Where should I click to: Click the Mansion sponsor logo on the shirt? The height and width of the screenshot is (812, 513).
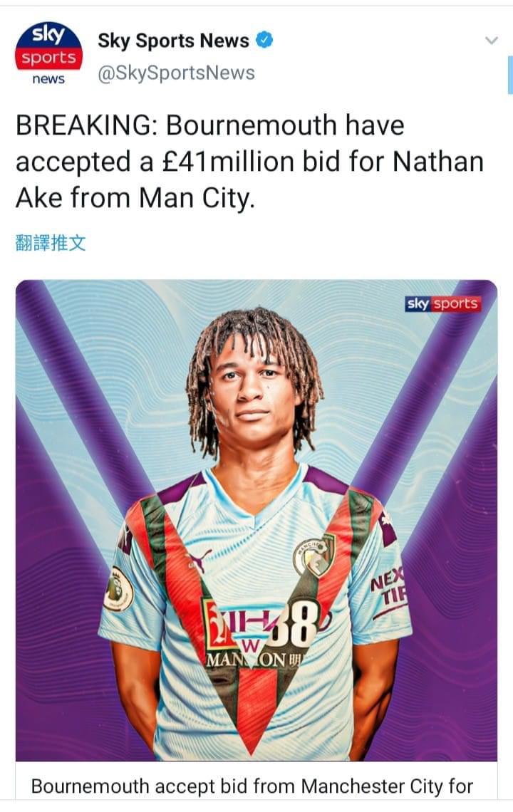click(257, 635)
